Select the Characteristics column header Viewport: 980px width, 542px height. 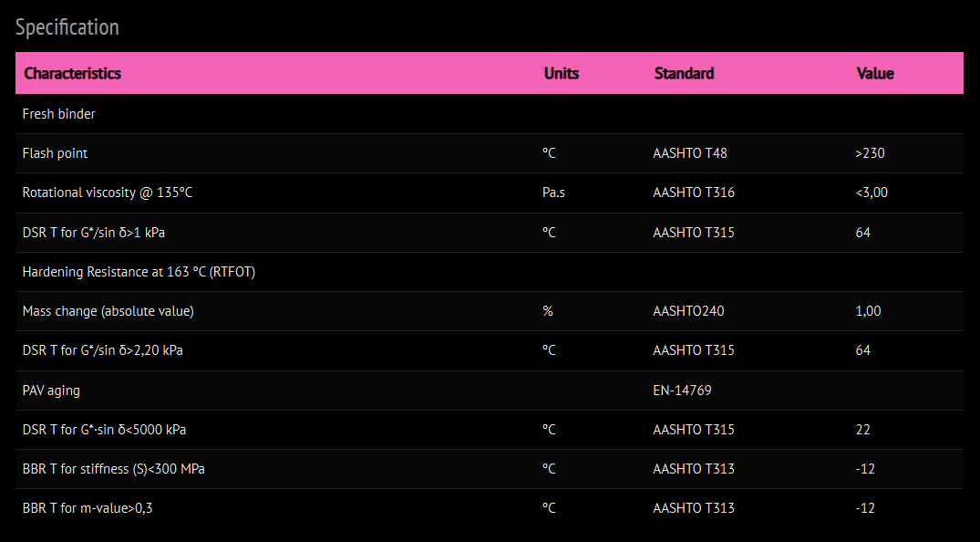tap(72, 73)
